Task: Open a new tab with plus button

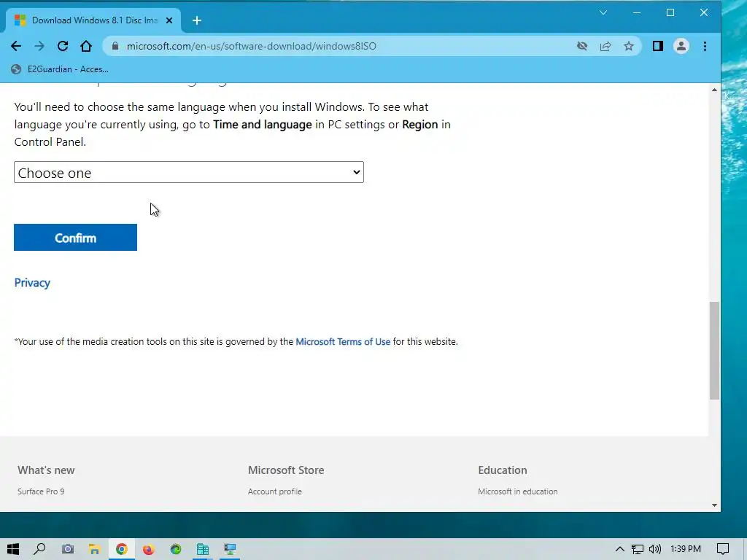Action: (197, 20)
